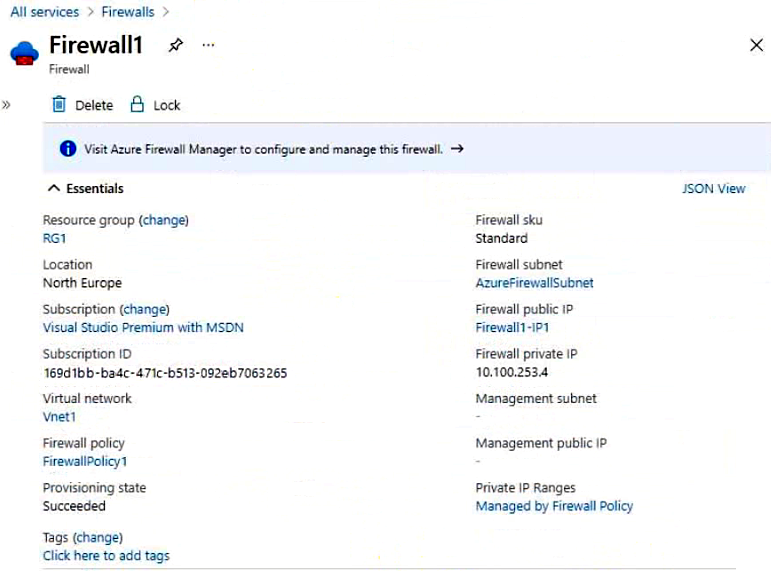Go to All services breadcrumb

45,12
